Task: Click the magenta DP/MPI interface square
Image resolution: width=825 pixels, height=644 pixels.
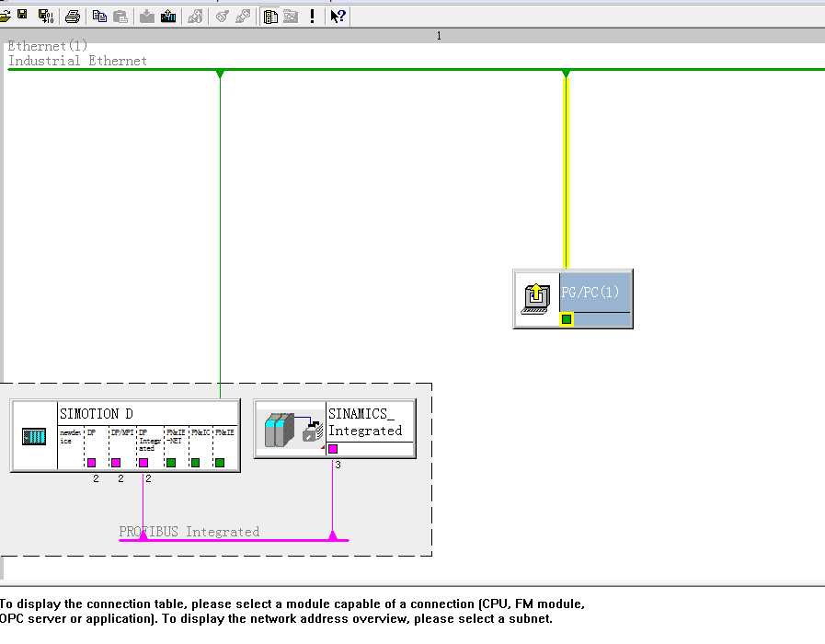Action: [x=116, y=463]
